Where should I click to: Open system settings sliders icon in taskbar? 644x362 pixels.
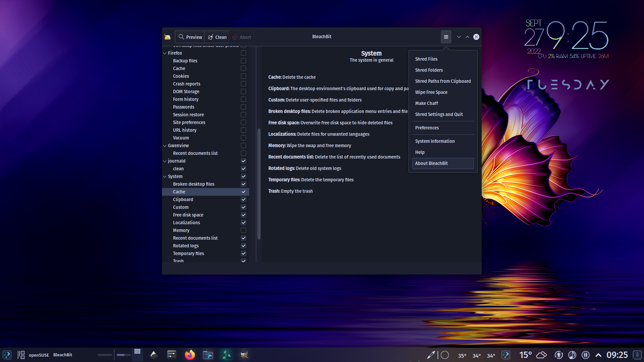click(172, 355)
